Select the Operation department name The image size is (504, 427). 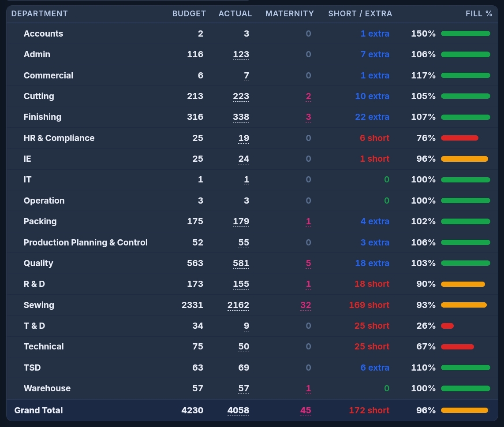(44, 201)
